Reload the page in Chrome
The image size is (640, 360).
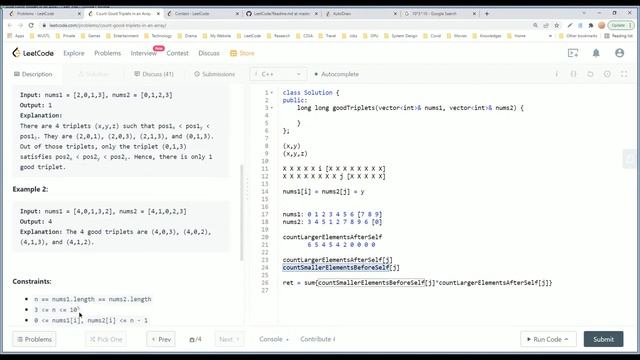pyautogui.click(x=31, y=25)
